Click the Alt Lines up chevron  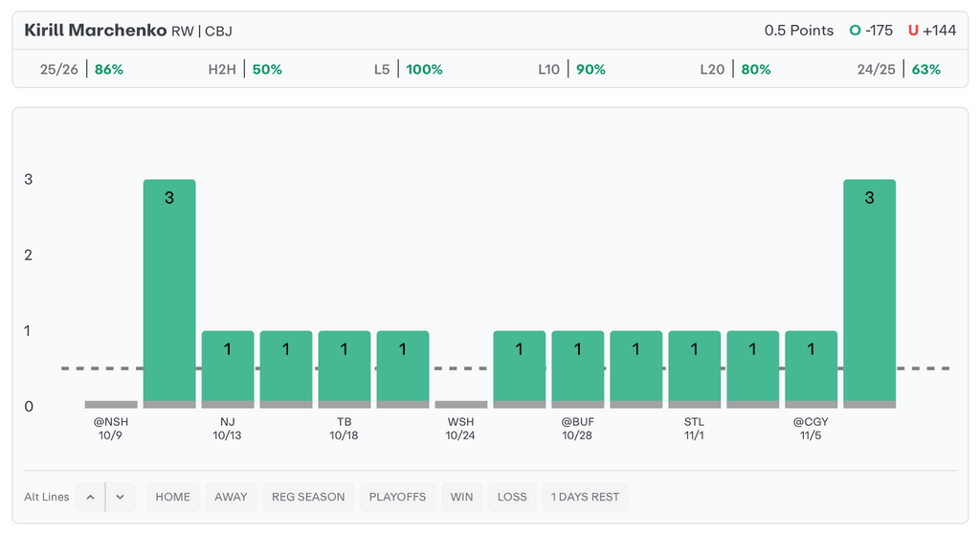90,497
